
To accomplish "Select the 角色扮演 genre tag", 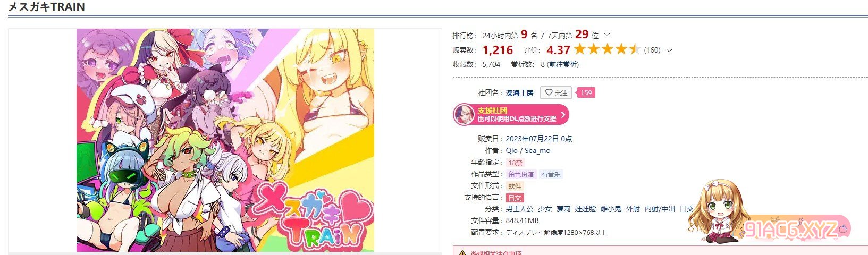I will 521,174.
